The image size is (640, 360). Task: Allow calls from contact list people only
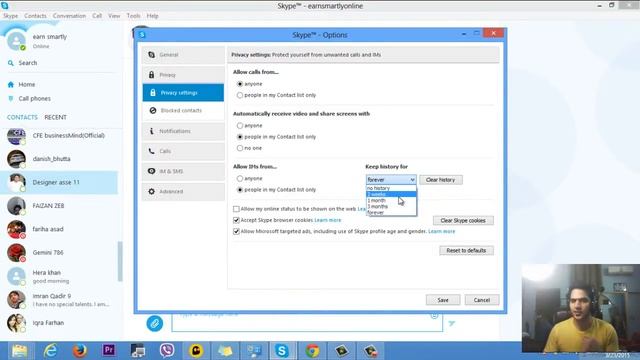[x=240, y=95]
